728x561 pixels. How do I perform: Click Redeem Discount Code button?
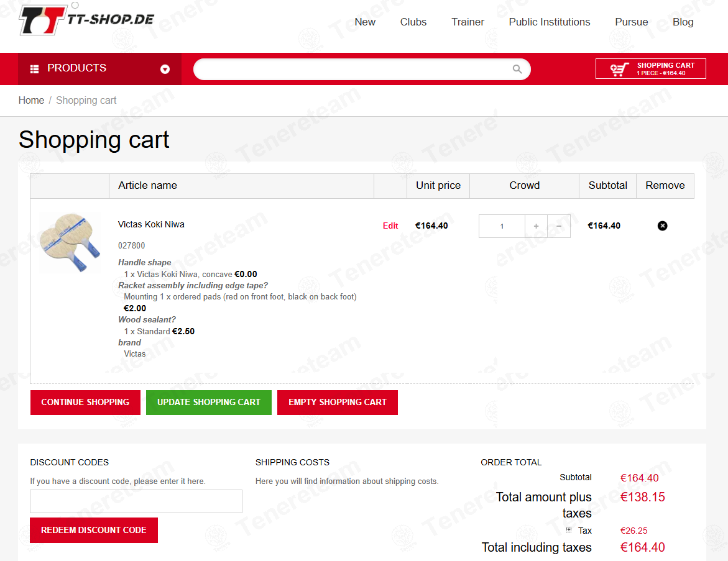pyautogui.click(x=94, y=530)
